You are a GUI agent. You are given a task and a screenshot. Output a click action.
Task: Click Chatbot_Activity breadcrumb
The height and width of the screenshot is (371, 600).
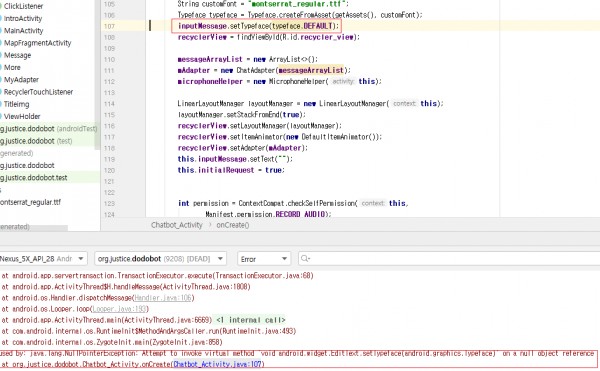tap(176, 225)
